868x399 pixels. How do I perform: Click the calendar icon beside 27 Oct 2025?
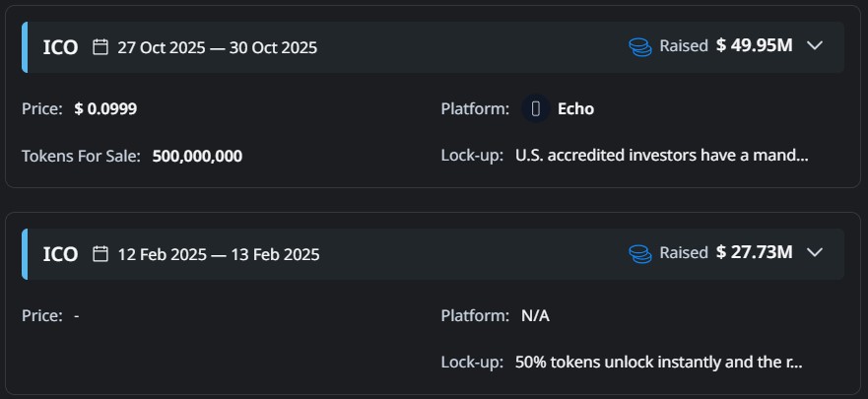[x=100, y=46]
